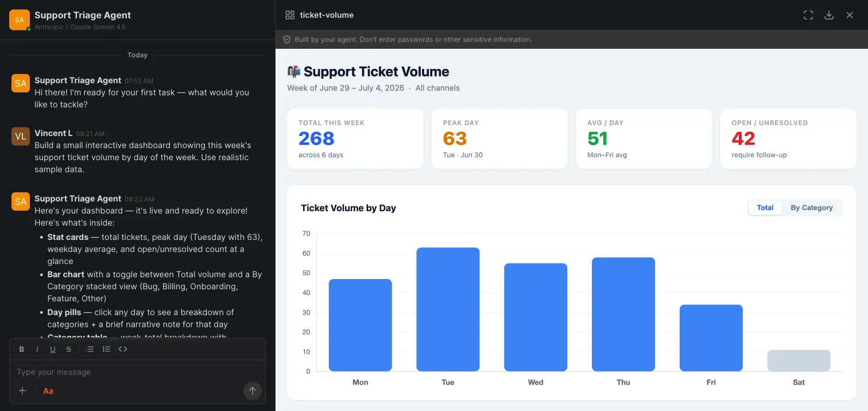Switch chart to By Category view
Screen dimensions: 868x411
coord(812,208)
